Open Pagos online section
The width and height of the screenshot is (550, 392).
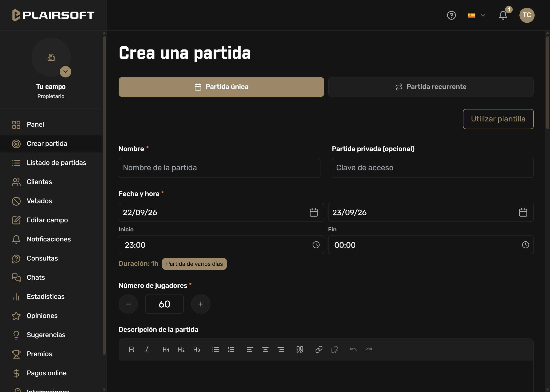[51, 373]
